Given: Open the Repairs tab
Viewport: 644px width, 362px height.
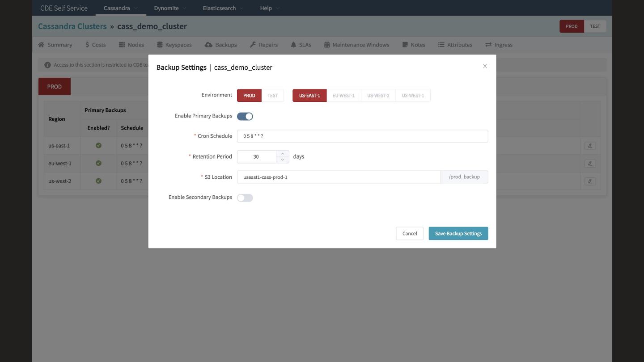Looking at the screenshot, I should (x=264, y=45).
